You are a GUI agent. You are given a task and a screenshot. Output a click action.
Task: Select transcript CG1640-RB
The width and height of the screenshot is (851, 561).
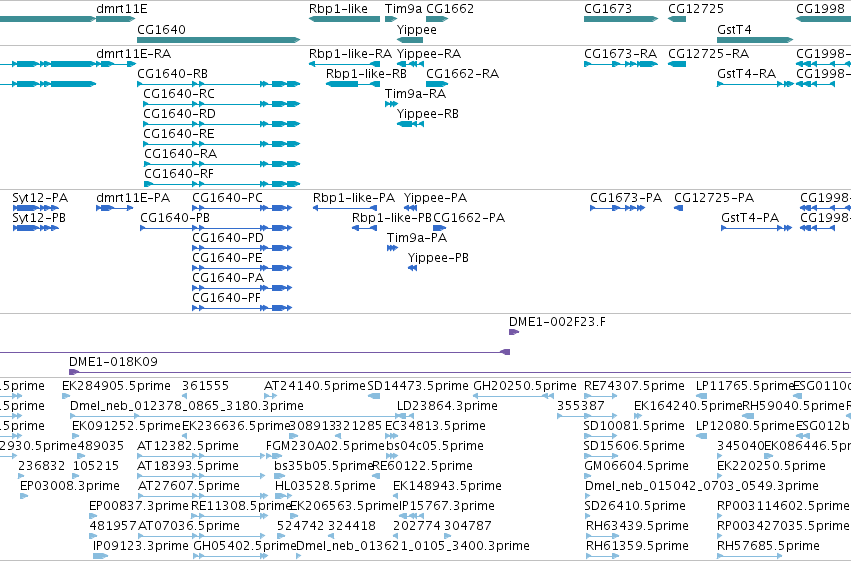pyautogui.click(x=173, y=74)
